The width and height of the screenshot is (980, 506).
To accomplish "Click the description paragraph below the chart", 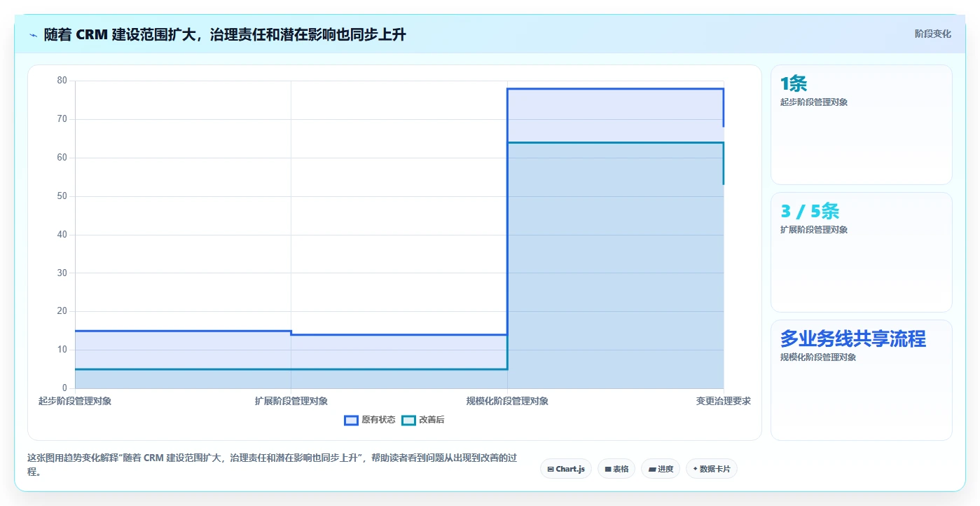I will coord(272,465).
